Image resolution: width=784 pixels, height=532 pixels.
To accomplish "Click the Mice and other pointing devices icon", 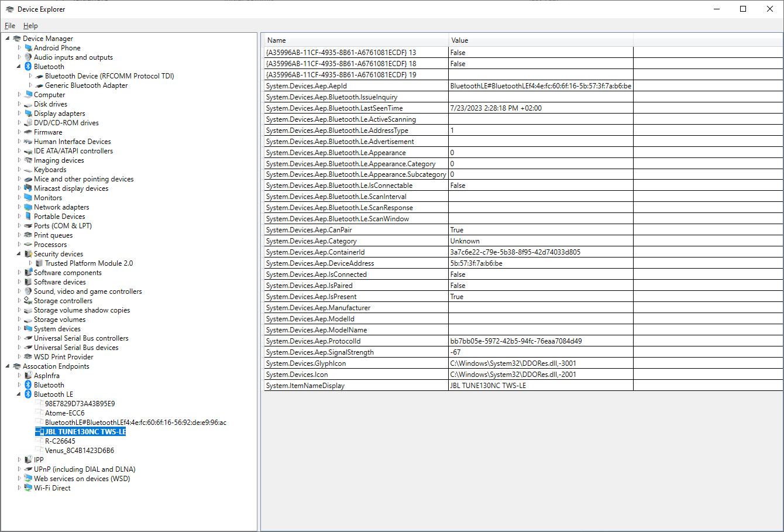I will point(28,179).
